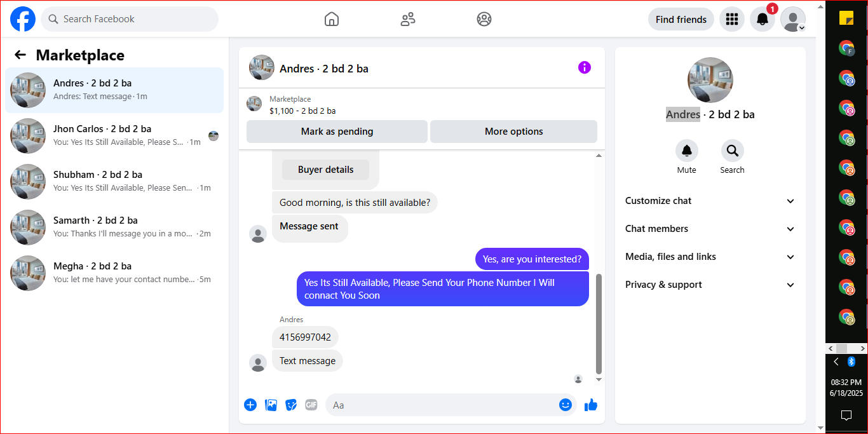Click the message '4156997042'
The image size is (868, 434).
tap(305, 337)
